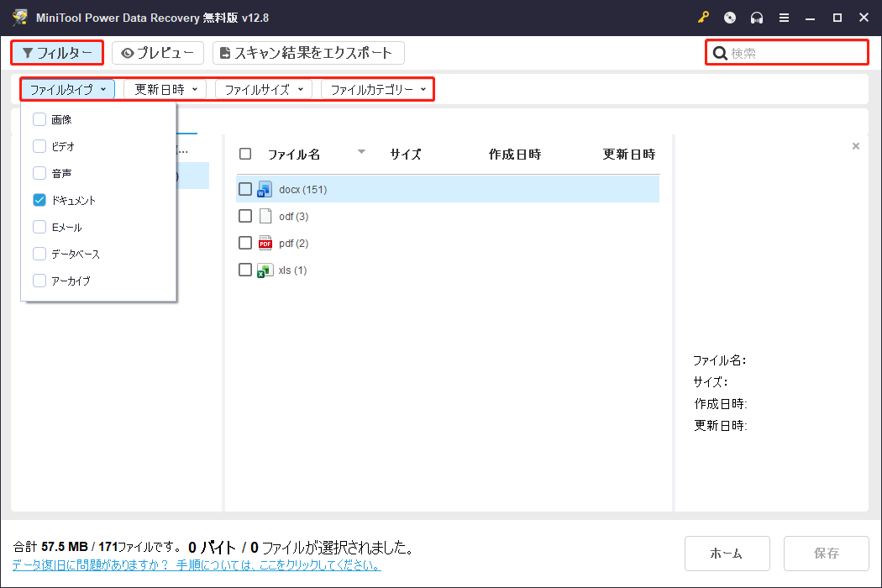Uncheck the ドキュメント filter checkbox
This screenshot has width=882, height=588.
tap(39, 200)
